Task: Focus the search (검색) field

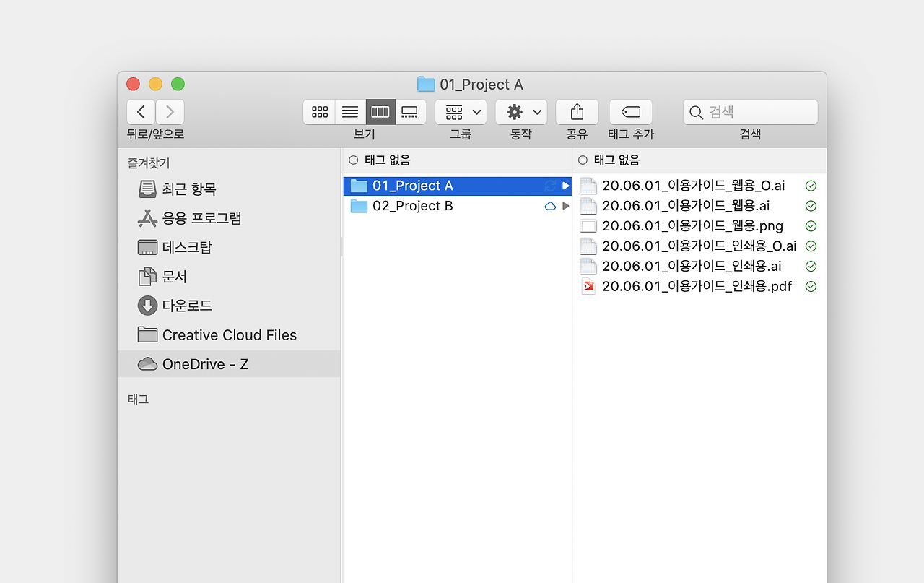Action: pos(751,112)
